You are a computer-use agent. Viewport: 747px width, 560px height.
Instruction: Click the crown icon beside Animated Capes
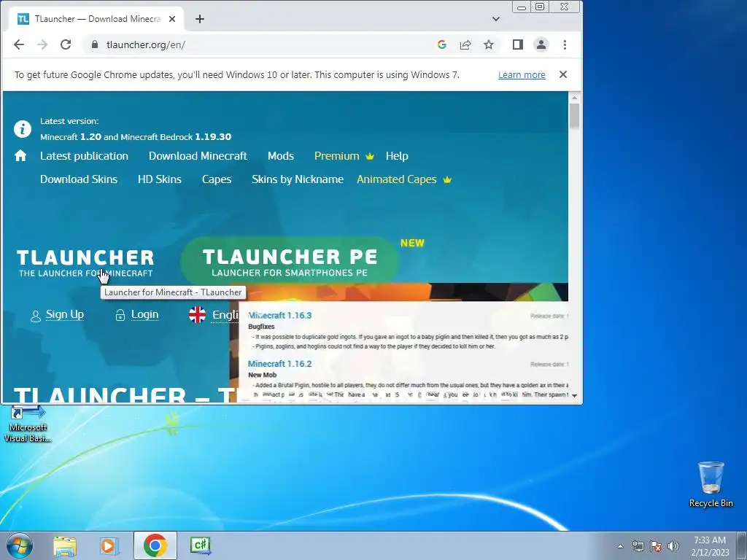click(447, 179)
